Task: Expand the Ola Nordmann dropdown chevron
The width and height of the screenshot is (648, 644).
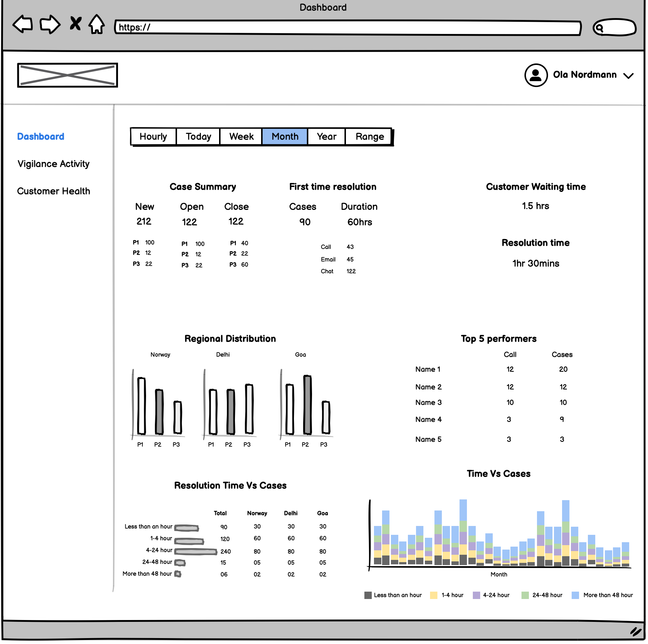Action: [628, 76]
